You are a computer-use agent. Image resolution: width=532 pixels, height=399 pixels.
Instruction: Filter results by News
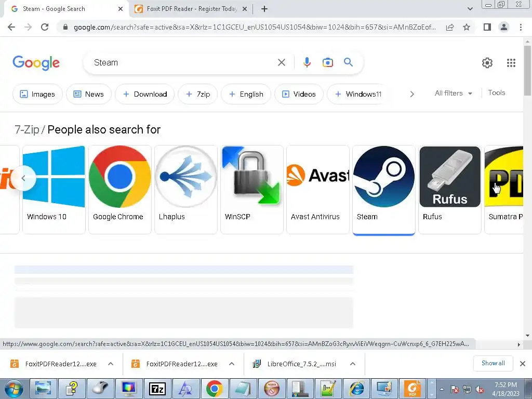[88, 94]
